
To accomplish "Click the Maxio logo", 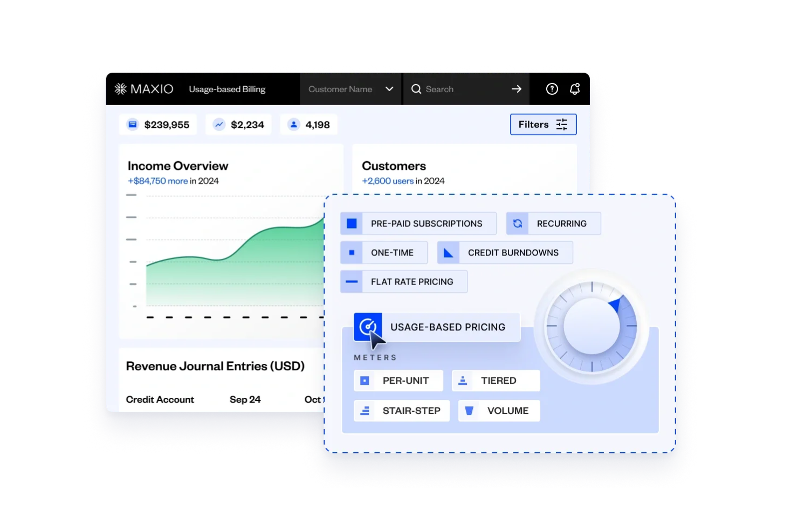I will [144, 89].
